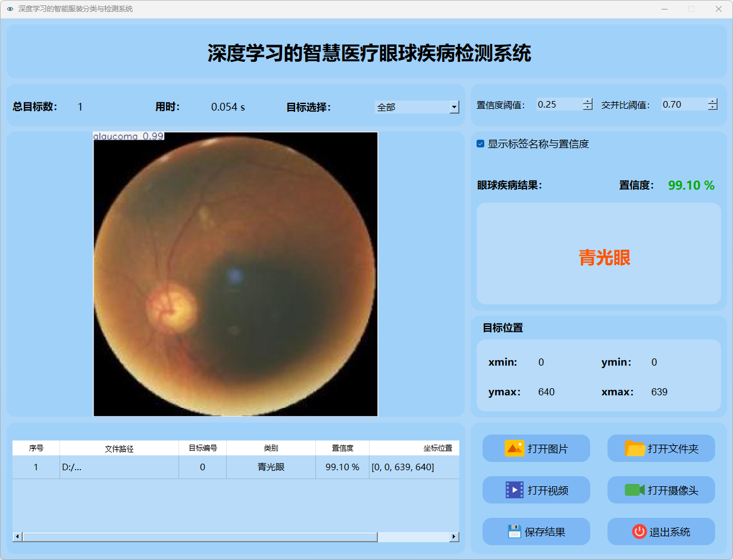The image size is (733, 560).
Task: Click the floppy disk save results icon
Action: (514, 531)
